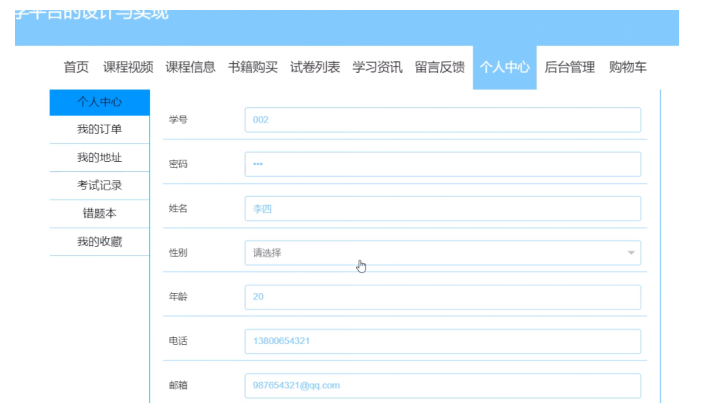Open the 性别 请选择 dropdown
Screen dimensions: 702x410
(x=443, y=252)
